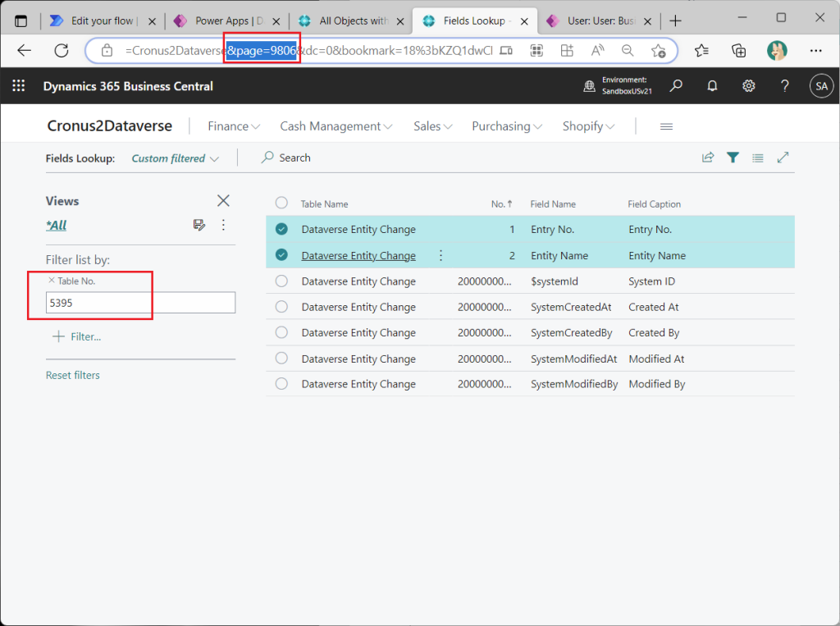This screenshot has width=840, height=626.
Task: Switch to Edit your flow tab
Action: coord(101,21)
